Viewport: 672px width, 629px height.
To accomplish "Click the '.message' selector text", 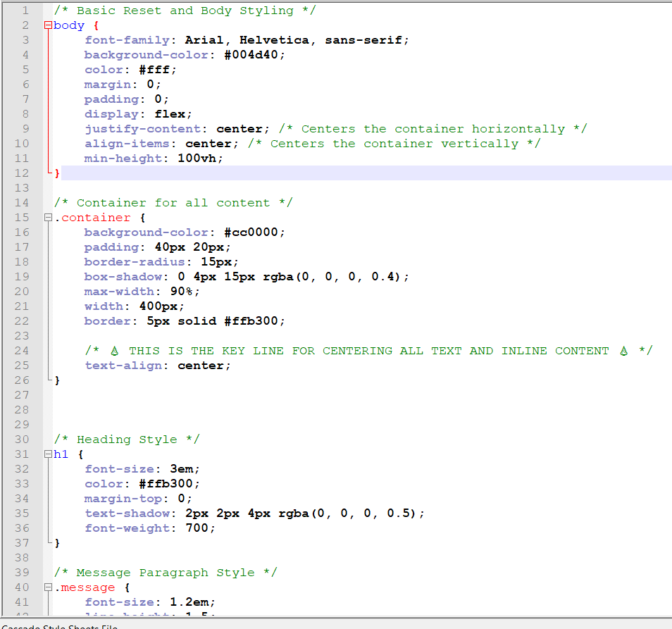I will click(85, 587).
